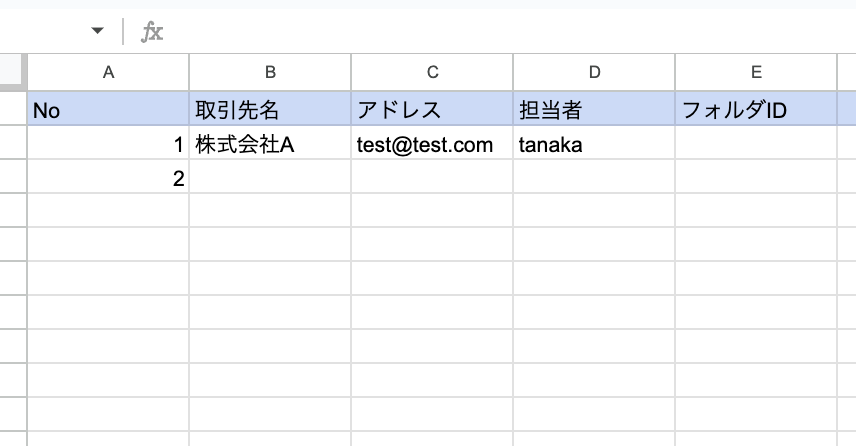Click the cell containing 株式会社A

(270, 145)
